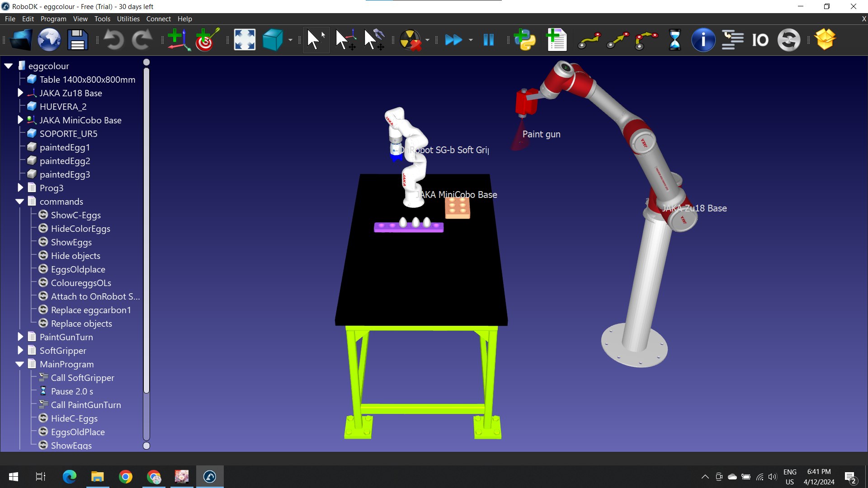This screenshot has height=488, width=868.
Task: Open File Explorer from the taskbar
Action: point(97,477)
